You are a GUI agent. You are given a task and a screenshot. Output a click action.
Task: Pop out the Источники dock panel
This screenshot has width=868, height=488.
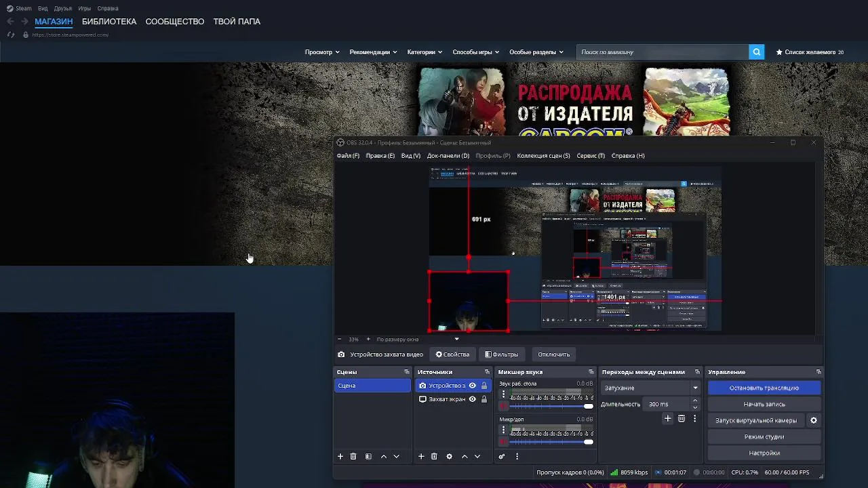pyautogui.click(x=487, y=372)
